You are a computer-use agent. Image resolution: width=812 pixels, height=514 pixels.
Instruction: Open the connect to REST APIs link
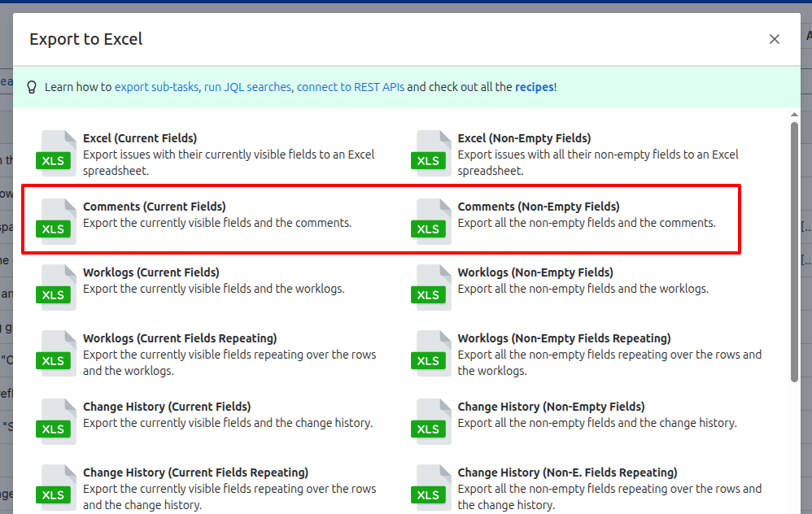pyautogui.click(x=349, y=86)
